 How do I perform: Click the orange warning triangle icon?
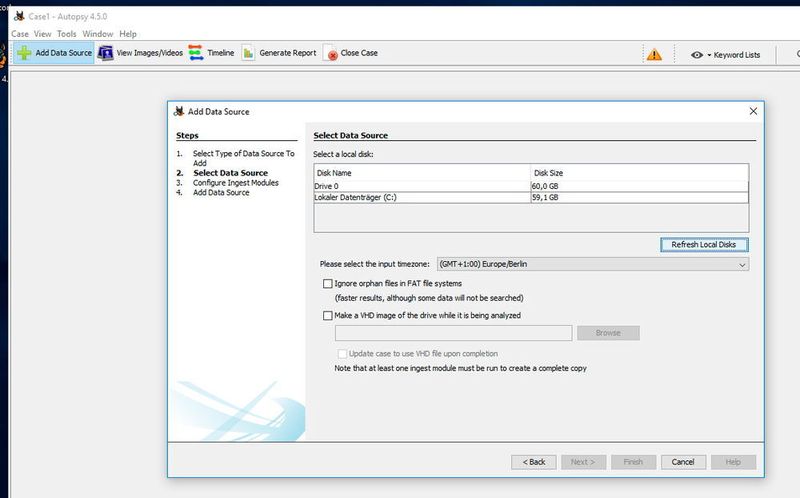654,55
